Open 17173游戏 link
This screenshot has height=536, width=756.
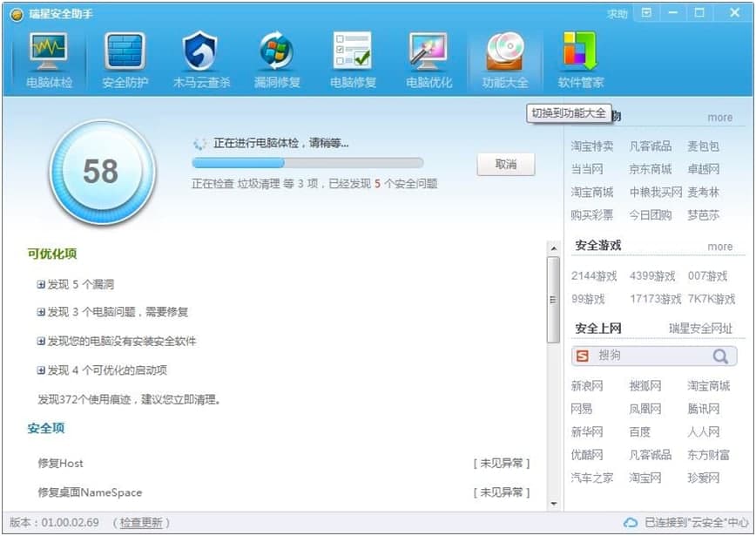click(655, 300)
